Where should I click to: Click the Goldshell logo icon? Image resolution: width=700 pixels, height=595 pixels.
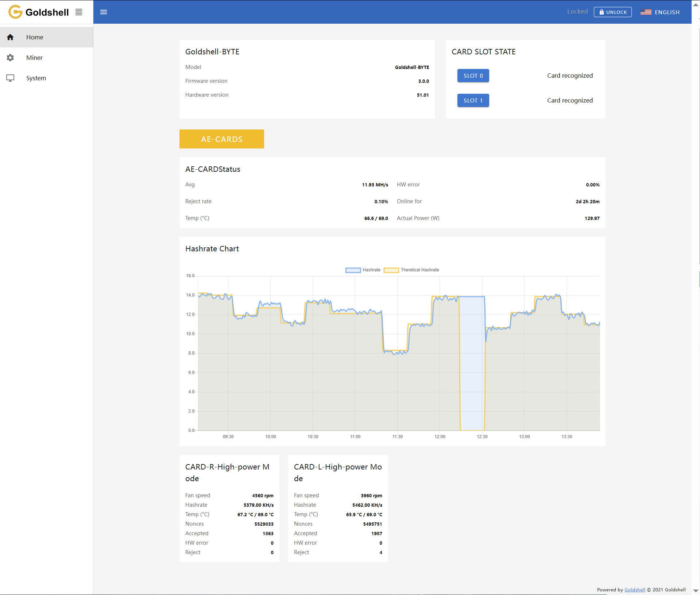pos(15,12)
